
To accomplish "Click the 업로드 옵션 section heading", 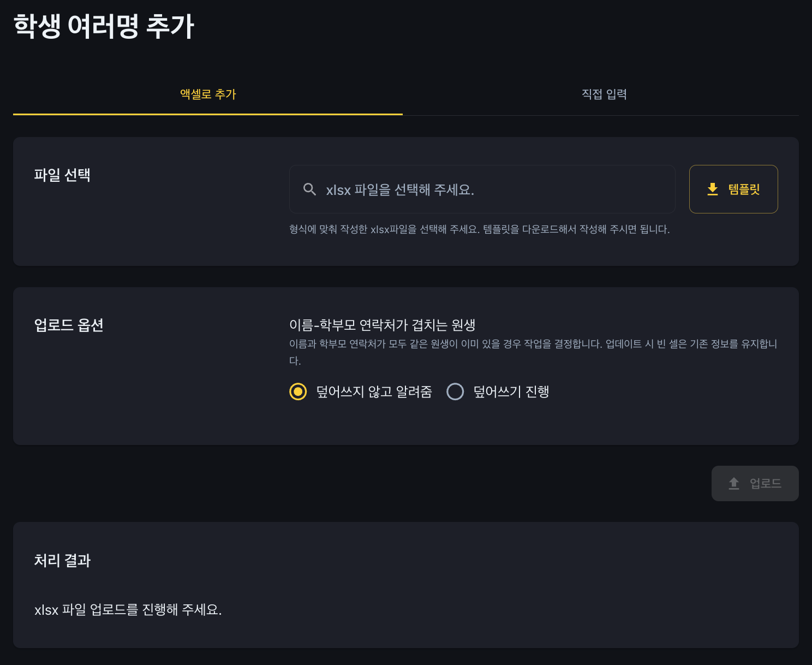I will (69, 325).
